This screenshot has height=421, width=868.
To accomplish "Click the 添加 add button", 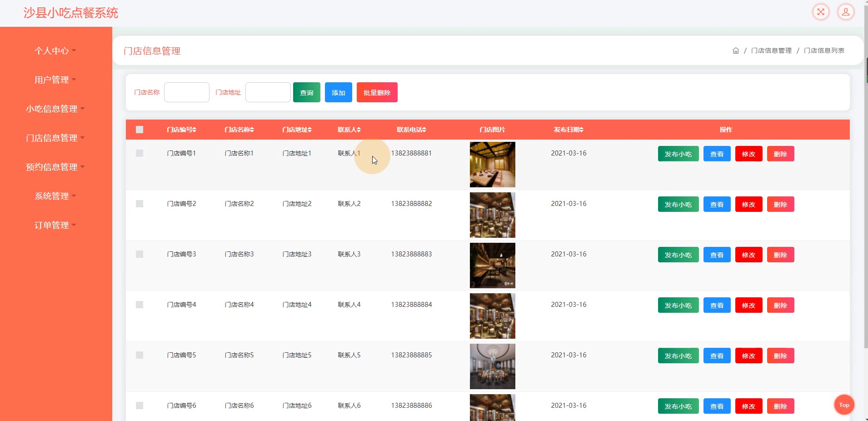I will (x=339, y=92).
